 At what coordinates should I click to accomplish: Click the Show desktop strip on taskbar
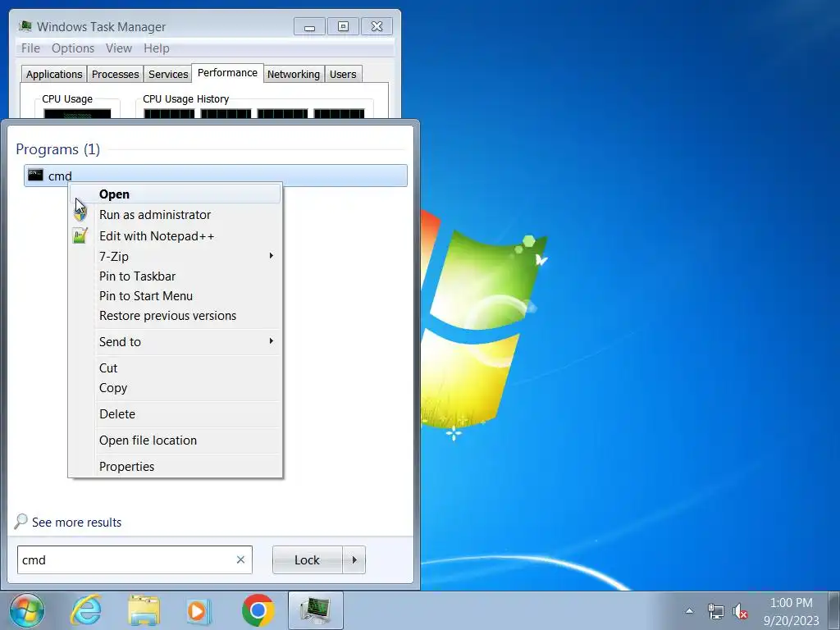point(833,610)
